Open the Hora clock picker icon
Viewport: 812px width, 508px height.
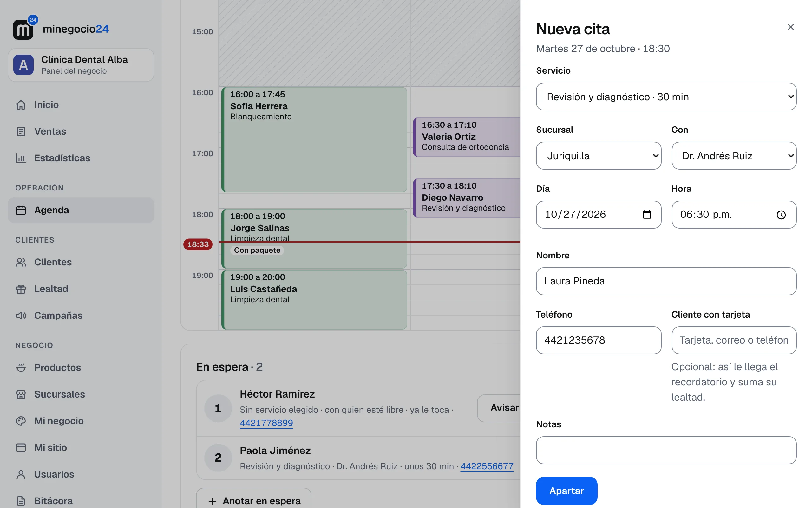(x=781, y=215)
